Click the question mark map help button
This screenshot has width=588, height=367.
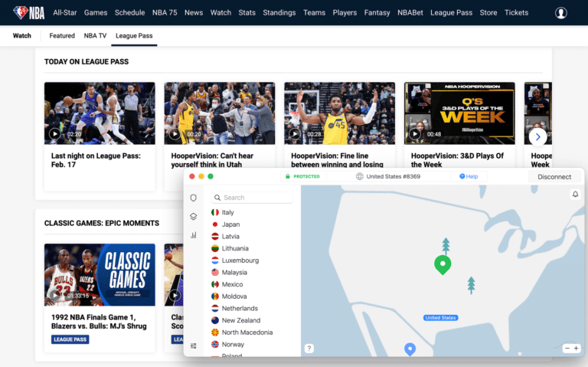point(309,349)
